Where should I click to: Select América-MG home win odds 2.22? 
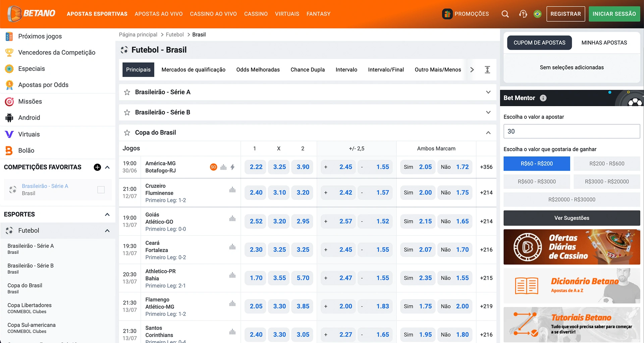point(256,167)
